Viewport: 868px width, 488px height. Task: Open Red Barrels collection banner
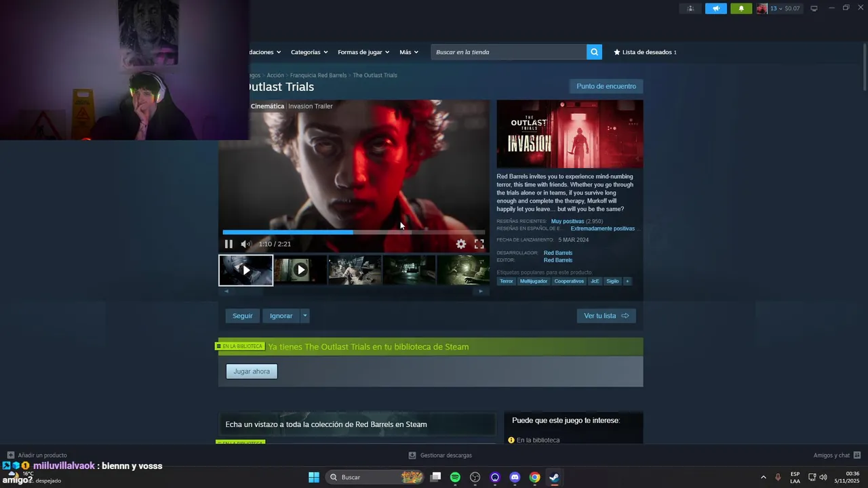pyautogui.click(x=357, y=424)
